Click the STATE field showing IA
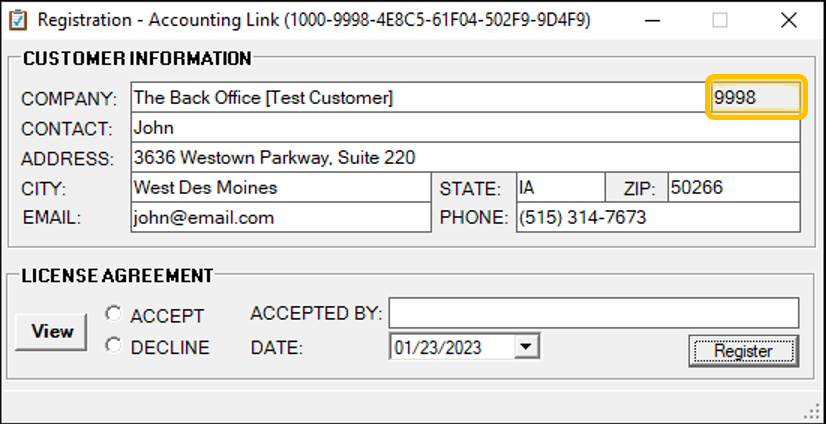Screen dimensions: 826x424 pyautogui.click(x=560, y=188)
